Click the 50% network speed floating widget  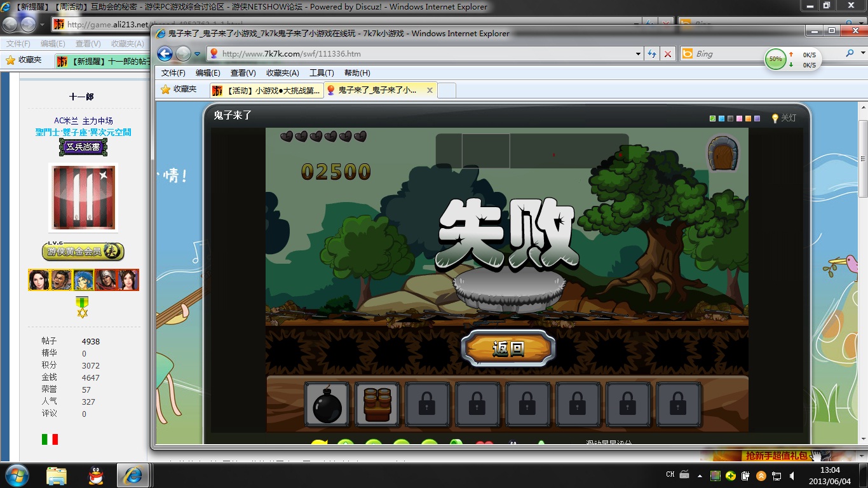pyautogui.click(x=792, y=59)
